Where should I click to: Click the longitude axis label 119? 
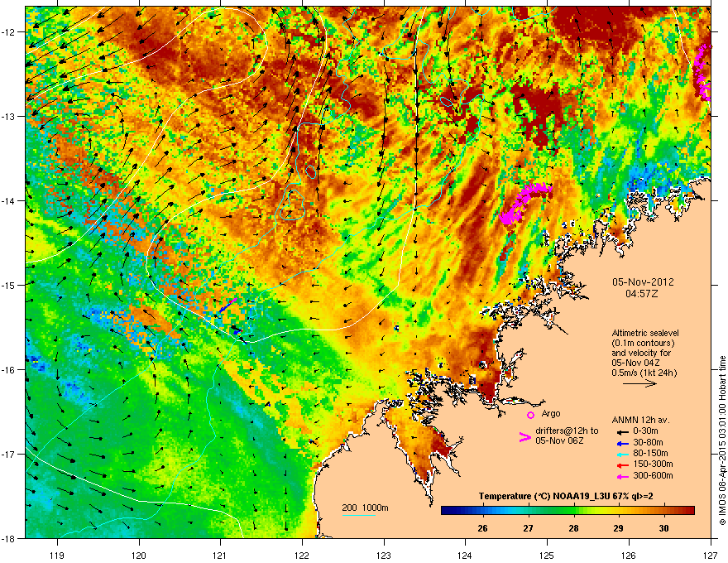pyautogui.click(x=57, y=555)
